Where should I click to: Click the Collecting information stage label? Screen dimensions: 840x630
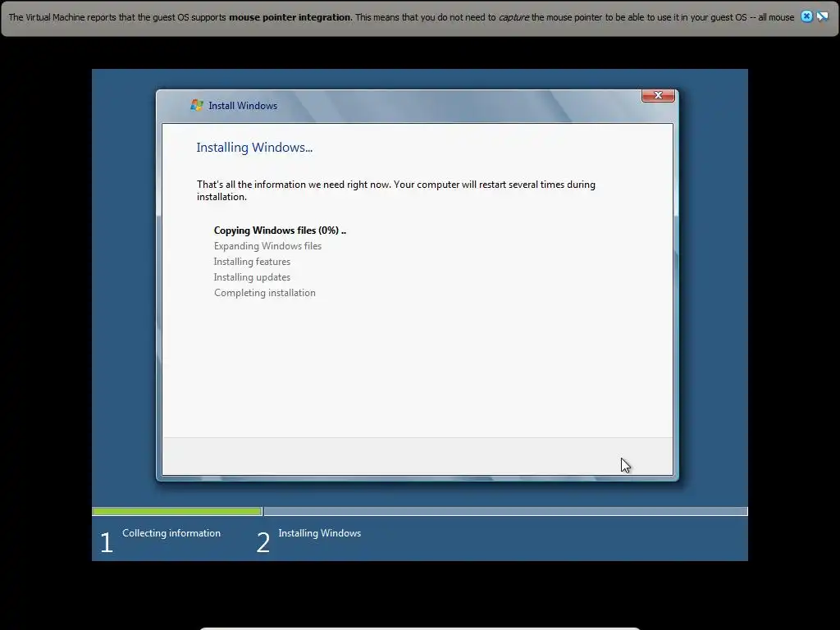(x=171, y=533)
